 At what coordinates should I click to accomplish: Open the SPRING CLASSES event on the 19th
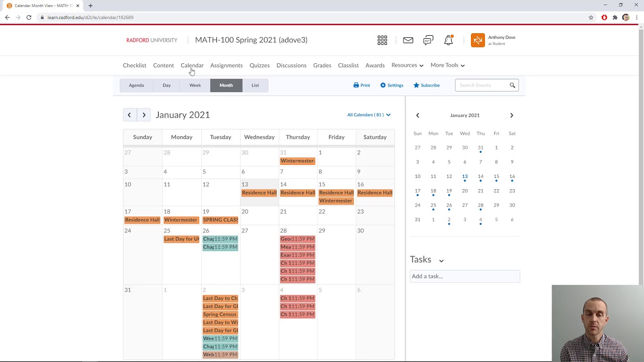point(220,220)
